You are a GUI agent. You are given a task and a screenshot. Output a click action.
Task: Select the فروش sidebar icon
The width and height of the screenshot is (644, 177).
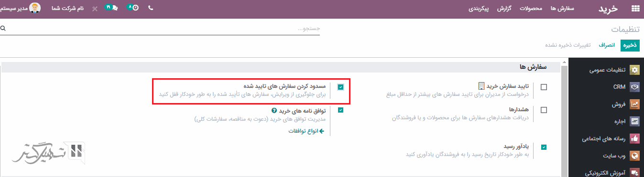click(634, 104)
